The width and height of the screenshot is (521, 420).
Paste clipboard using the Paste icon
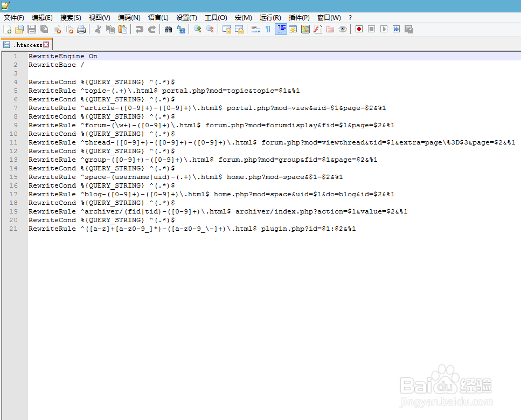click(123, 29)
